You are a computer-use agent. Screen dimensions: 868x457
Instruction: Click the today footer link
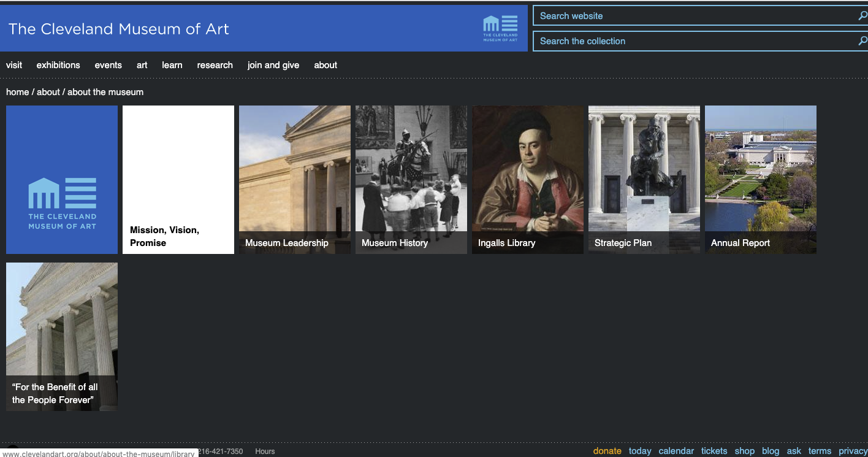[x=640, y=451]
